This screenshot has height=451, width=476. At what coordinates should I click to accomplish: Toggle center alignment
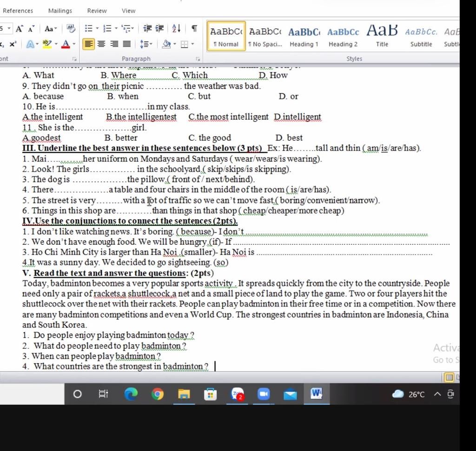coord(101,44)
